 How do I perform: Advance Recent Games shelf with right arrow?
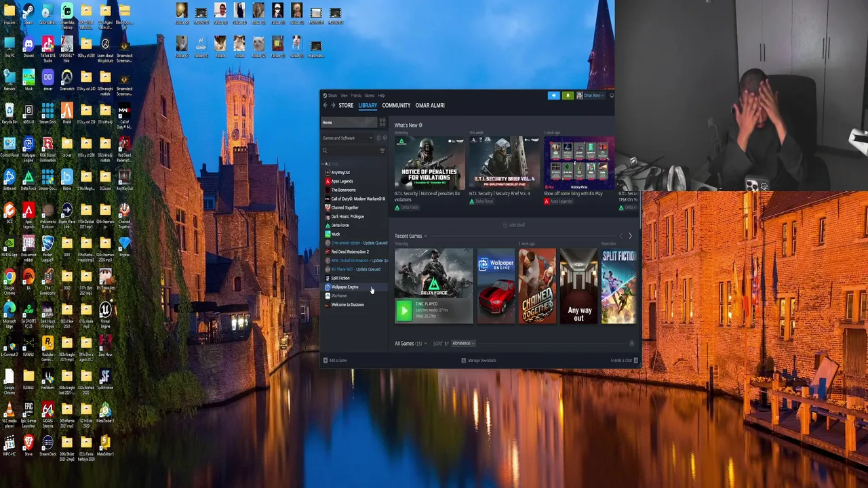[630, 236]
